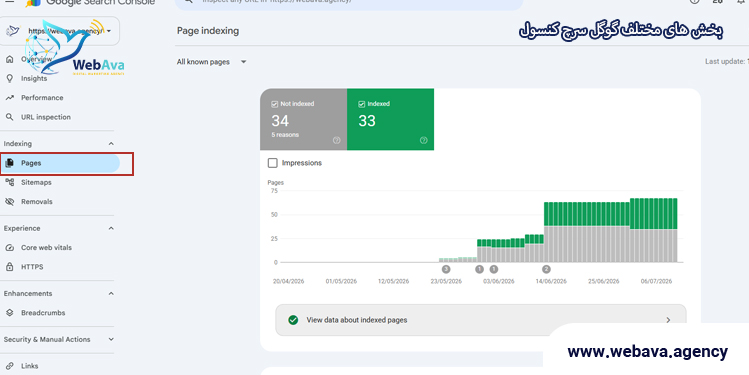The image size is (749, 375).
Task: Enable the Impressions checkbox
Action: [x=273, y=163]
